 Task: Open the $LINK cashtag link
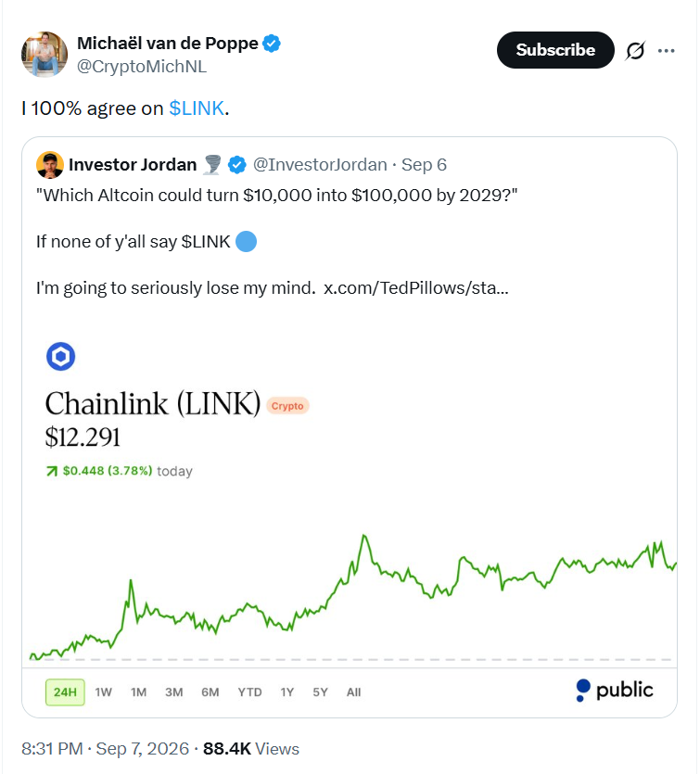pyautogui.click(x=197, y=108)
